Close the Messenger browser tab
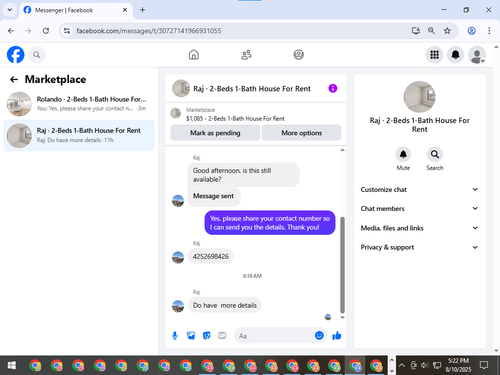Viewport: 500px width, 375px height. [125, 10]
